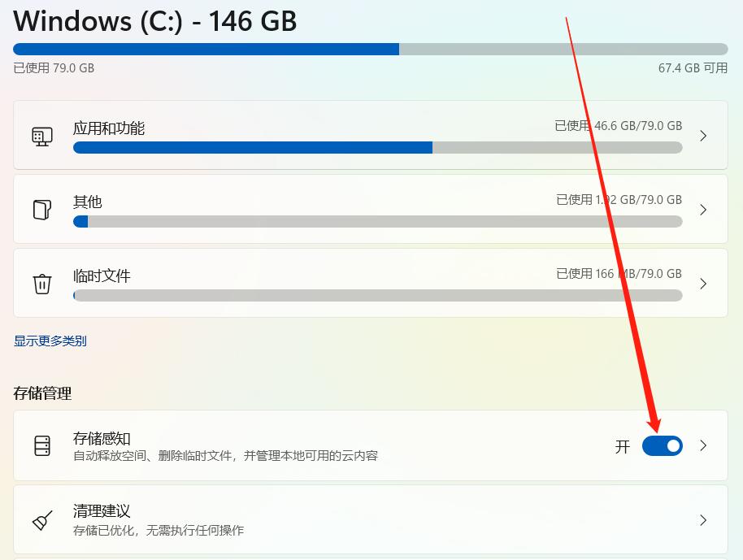Click the 清理建议 broom icon
743x560 pixels.
pyautogui.click(x=42, y=518)
